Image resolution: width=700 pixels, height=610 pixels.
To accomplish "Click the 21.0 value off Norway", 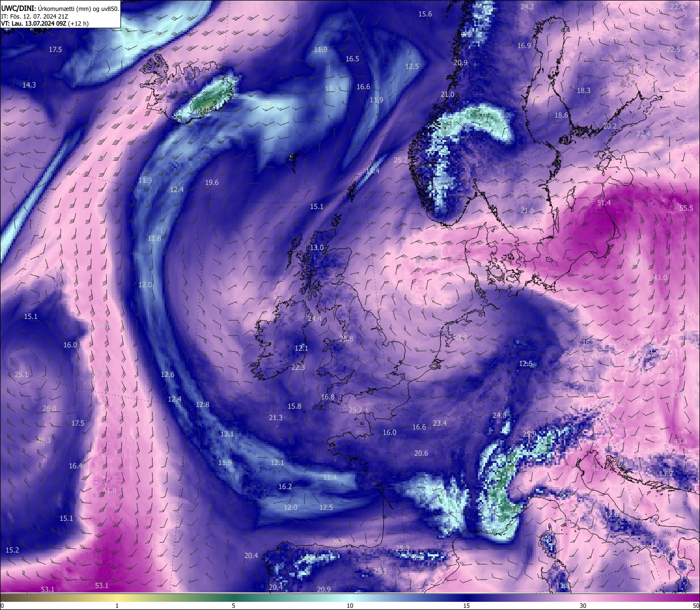I will tap(447, 94).
